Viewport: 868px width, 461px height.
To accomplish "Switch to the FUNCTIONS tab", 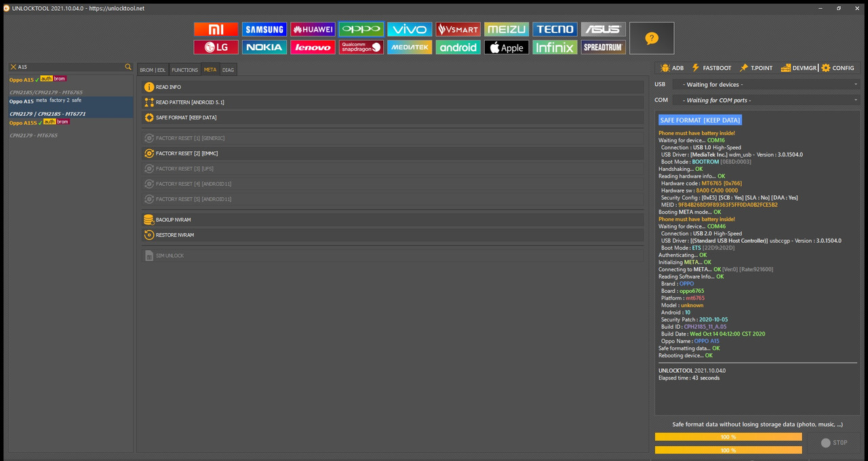I will click(184, 70).
